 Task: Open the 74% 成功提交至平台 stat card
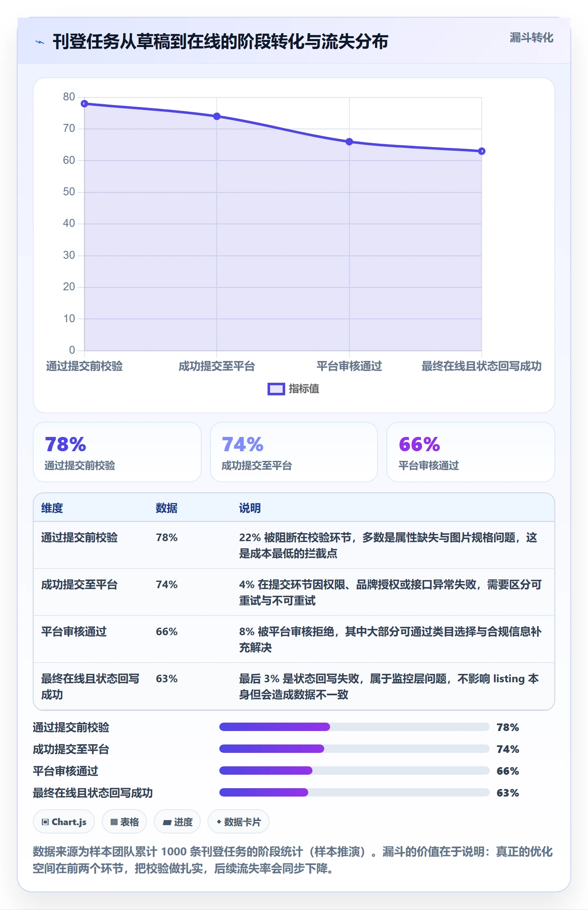294,452
